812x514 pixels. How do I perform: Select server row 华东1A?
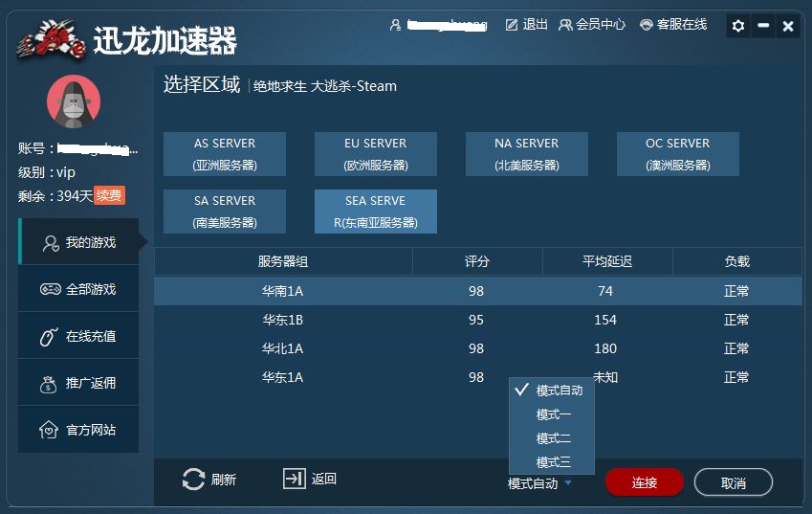click(x=478, y=377)
